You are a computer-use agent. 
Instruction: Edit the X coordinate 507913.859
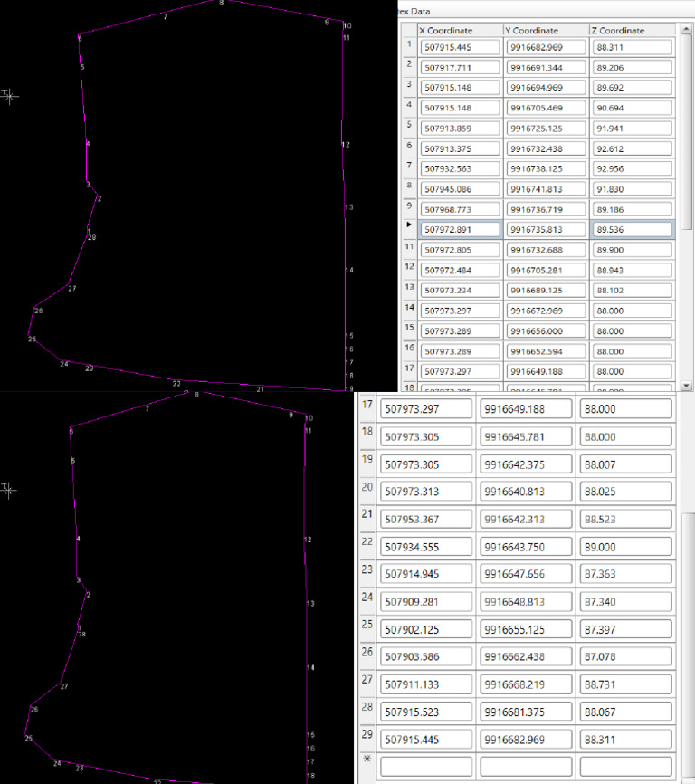[461, 129]
